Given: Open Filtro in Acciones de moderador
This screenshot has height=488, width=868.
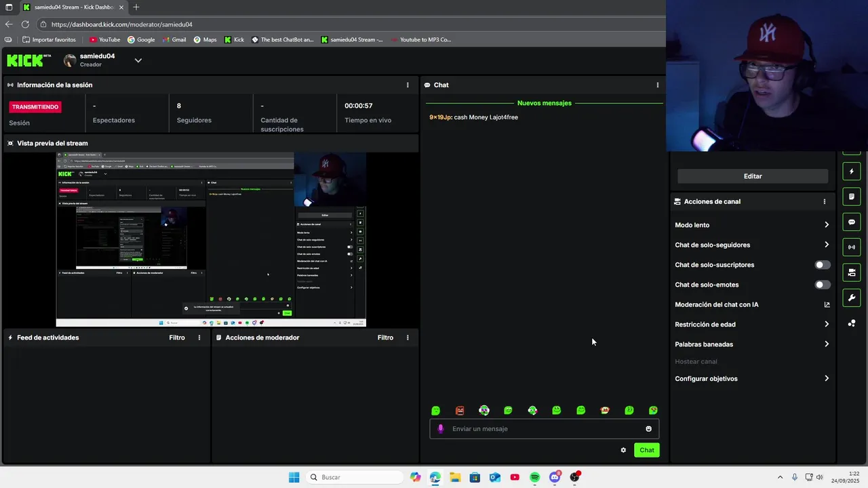Looking at the screenshot, I should click(385, 338).
